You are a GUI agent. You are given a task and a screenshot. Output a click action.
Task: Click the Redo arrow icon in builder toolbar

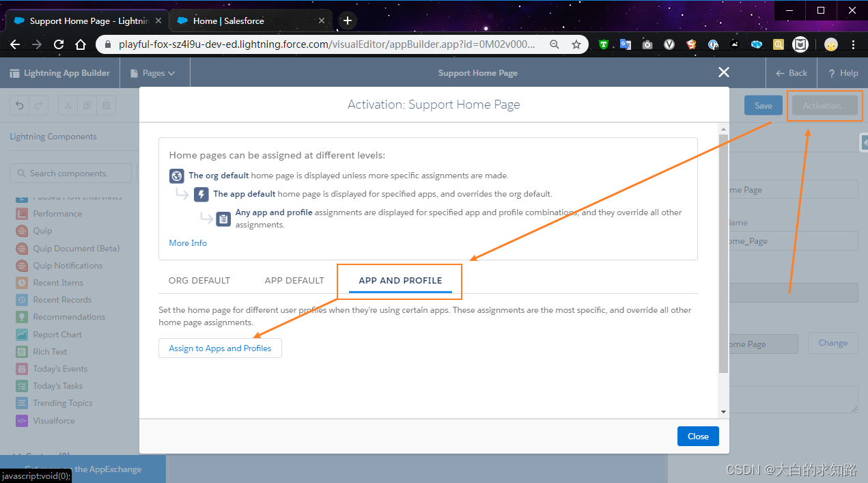click(x=38, y=105)
